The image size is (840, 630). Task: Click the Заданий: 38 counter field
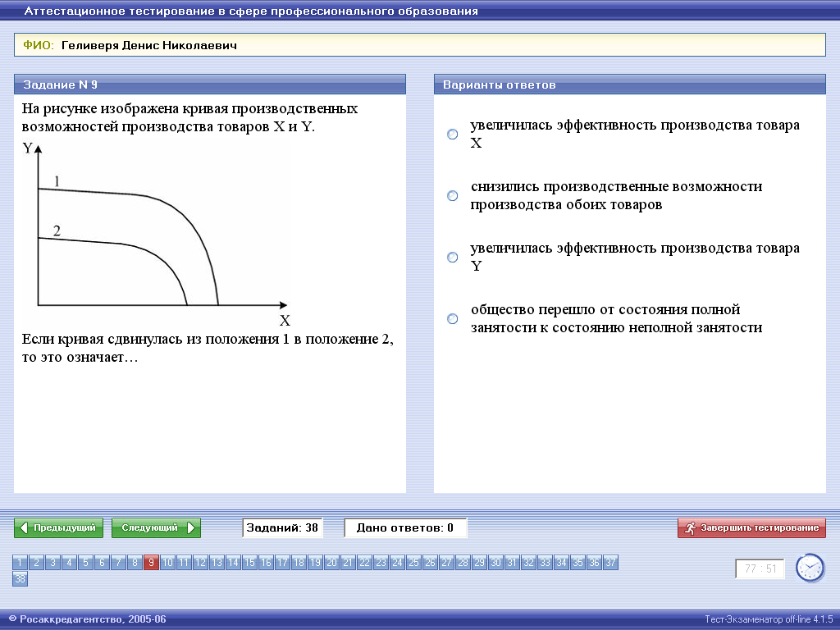(x=282, y=527)
